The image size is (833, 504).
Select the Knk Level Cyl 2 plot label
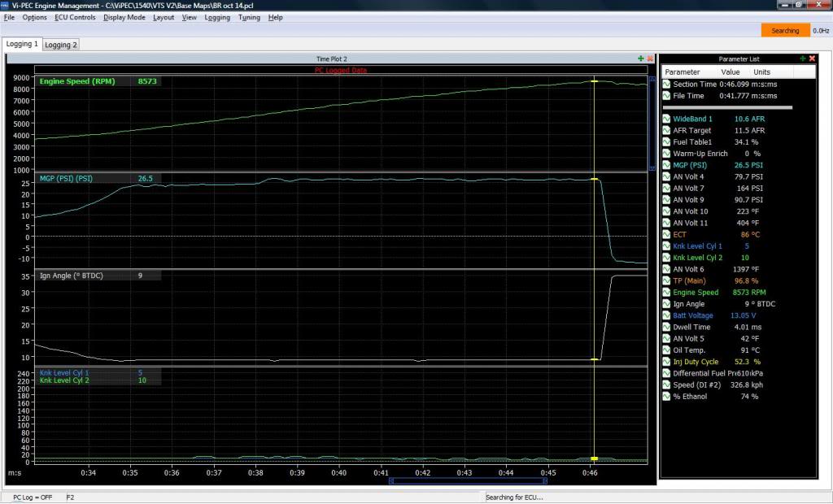[64, 380]
